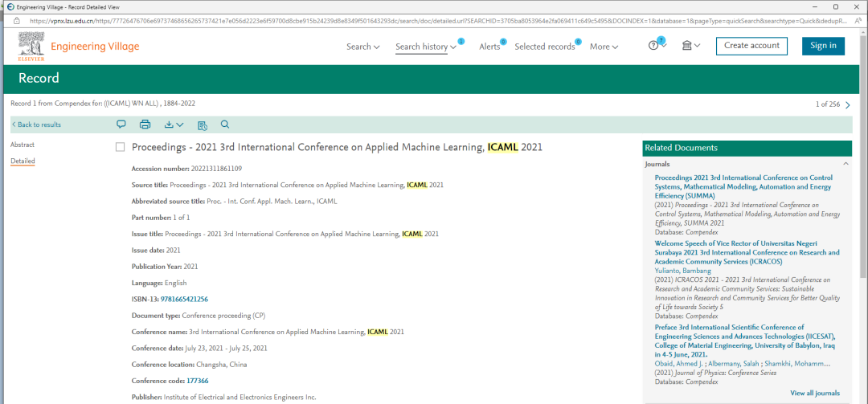Click accession number 20221311861109

pos(216,168)
